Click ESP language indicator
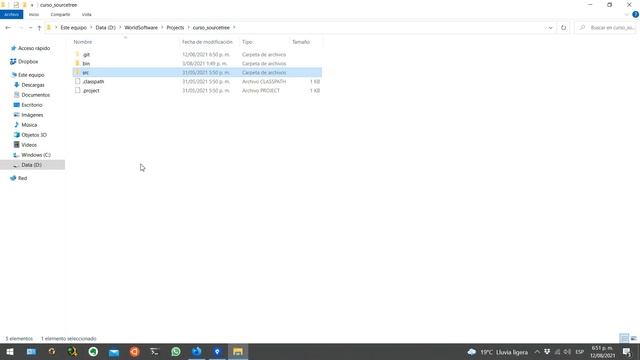 point(580,352)
